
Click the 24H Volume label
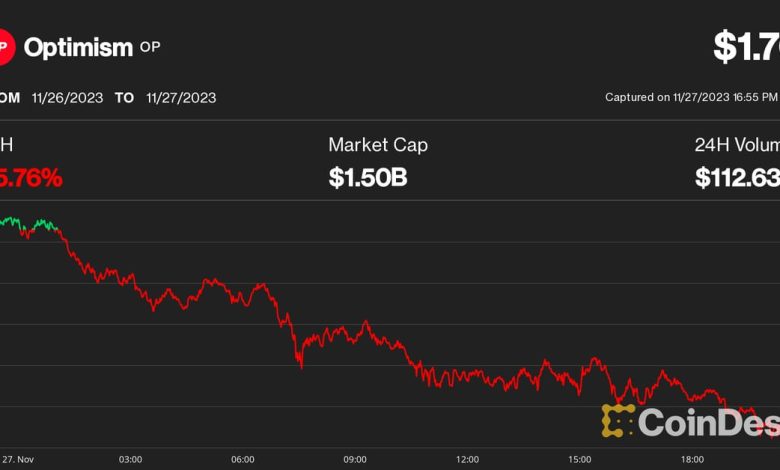[x=737, y=145]
